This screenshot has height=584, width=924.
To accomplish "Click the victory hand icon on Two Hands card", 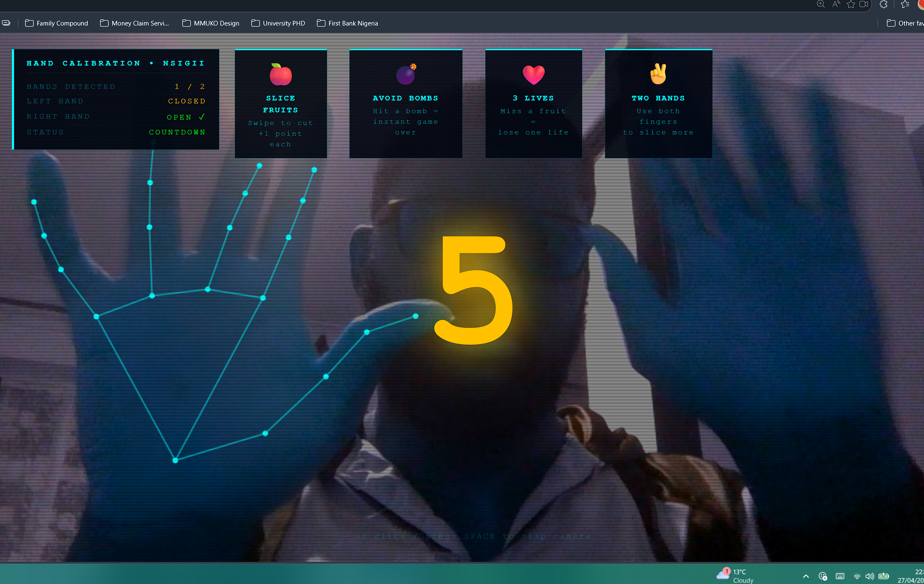I will point(658,74).
